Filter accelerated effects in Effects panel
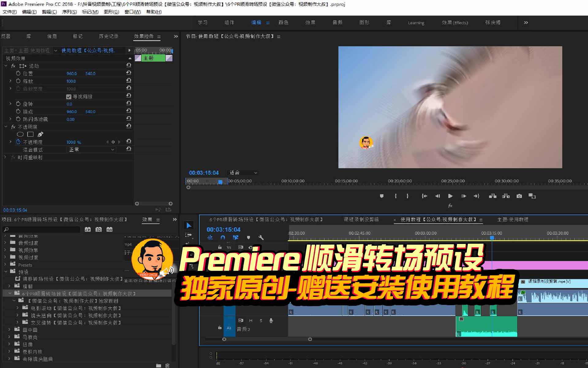 pos(88,229)
